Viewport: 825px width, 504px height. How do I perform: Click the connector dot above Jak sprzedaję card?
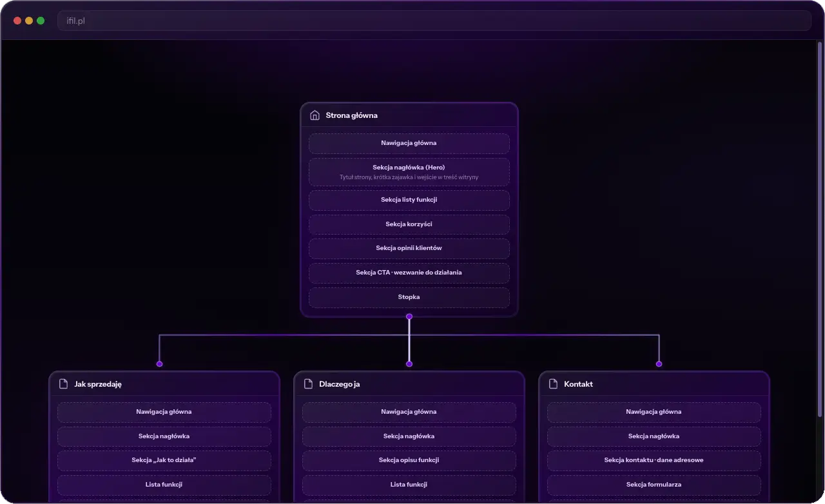pyautogui.click(x=159, y=363)
